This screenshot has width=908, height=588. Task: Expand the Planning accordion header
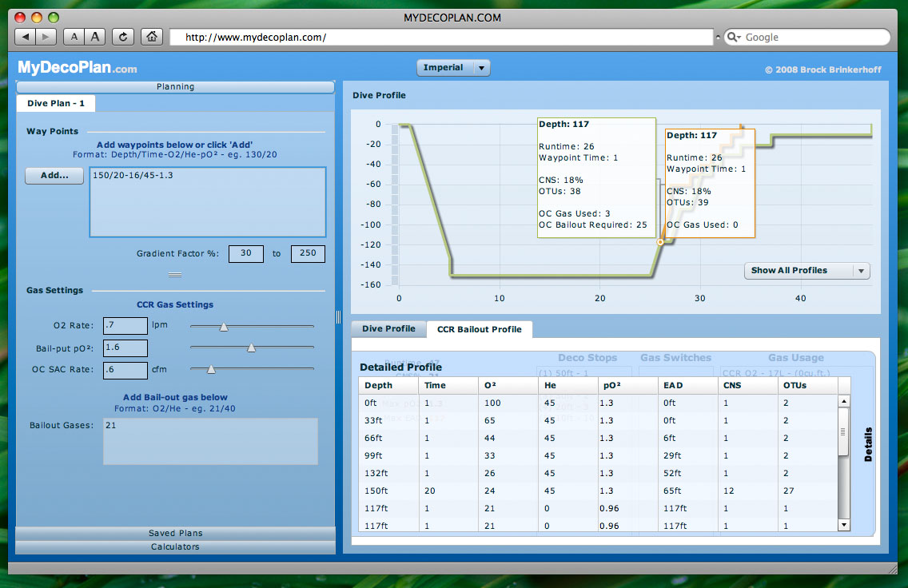click(x=175, y=87)
